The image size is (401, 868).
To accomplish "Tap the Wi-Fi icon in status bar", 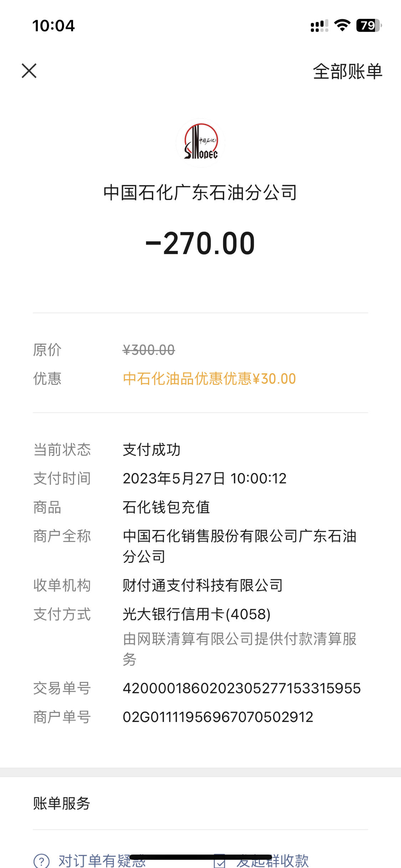I will tap(342, 26).
